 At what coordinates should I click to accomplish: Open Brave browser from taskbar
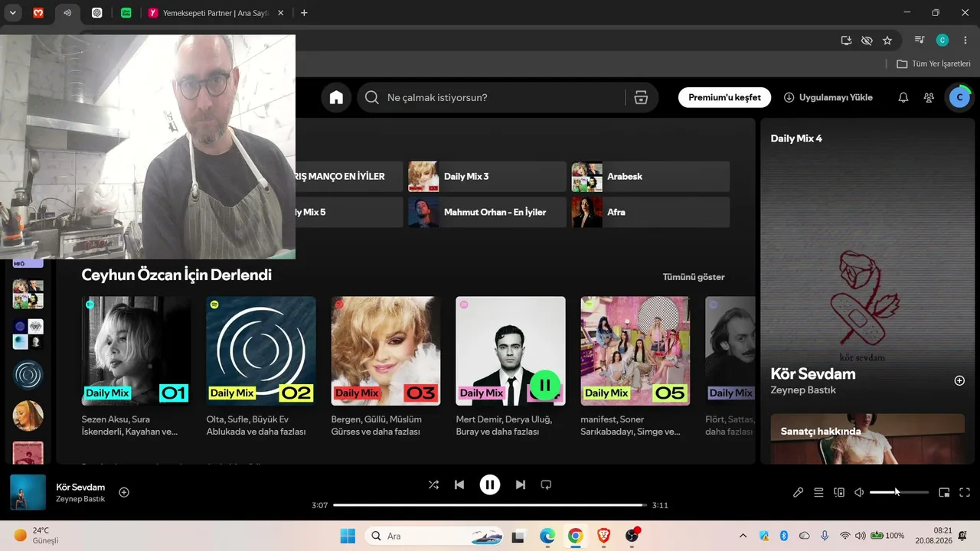603,536
